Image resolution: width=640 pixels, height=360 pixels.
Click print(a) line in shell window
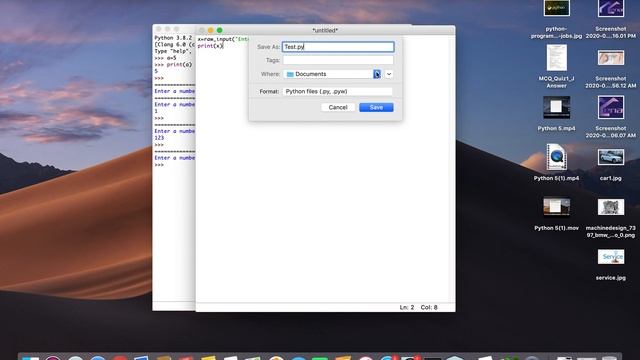179,64
